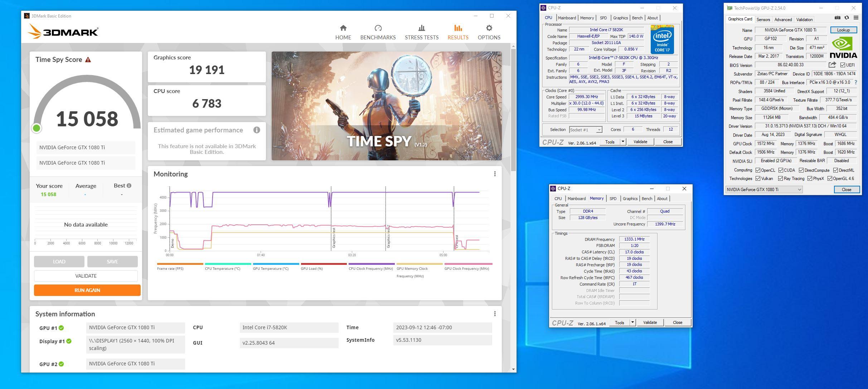The image size is (868, 389).
Task: Open the Monitoring three-dot menu
Action: (x=495, y=174)
